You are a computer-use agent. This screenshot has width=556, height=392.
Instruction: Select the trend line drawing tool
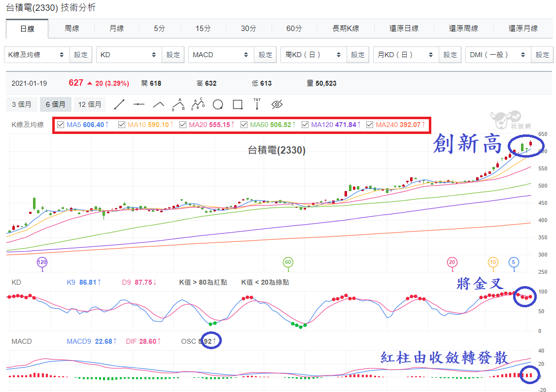(x=119, y=104)
